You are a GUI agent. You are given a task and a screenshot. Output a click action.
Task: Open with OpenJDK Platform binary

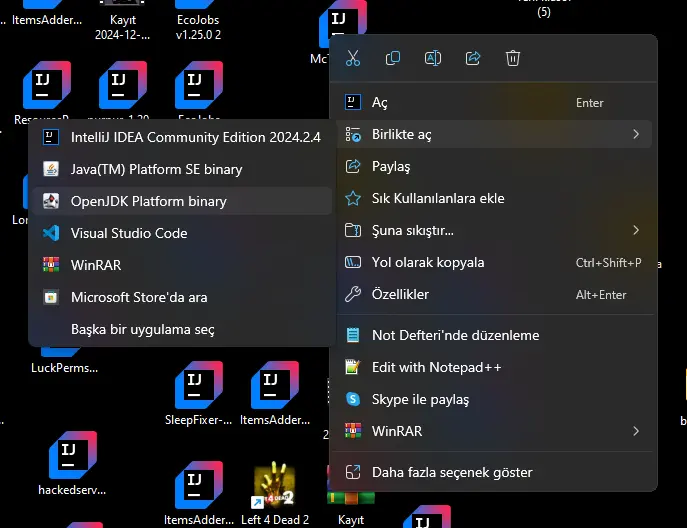click(182, 201)
